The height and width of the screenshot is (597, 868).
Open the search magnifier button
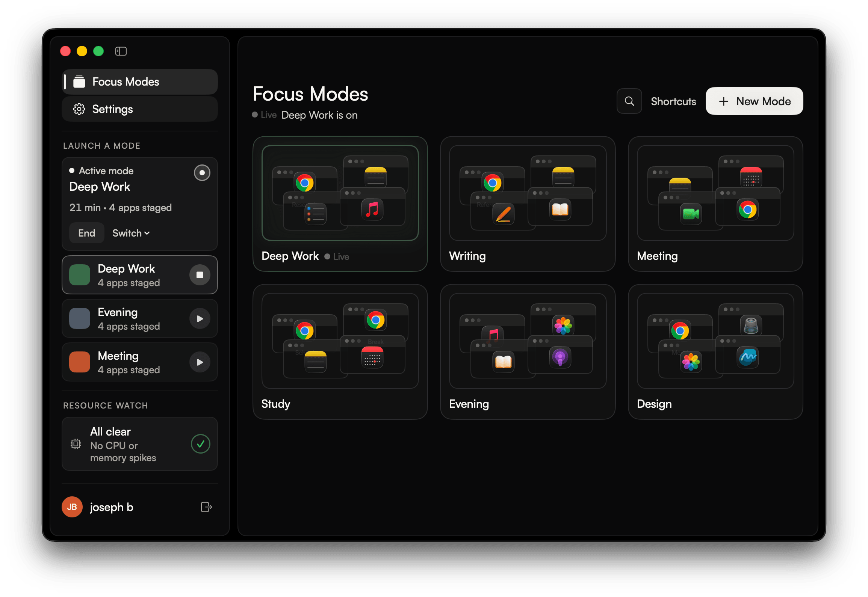pyautogui.click(x=629, y=101)
